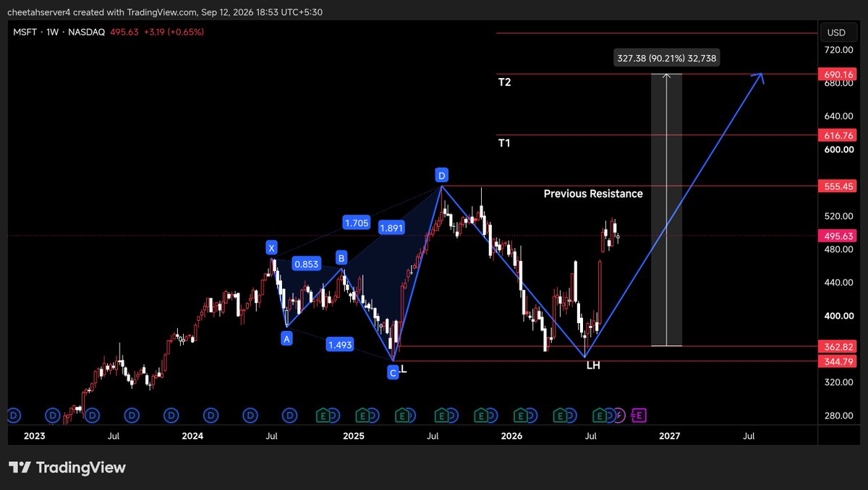Click the first green earnings E marker
The height and width of the screenshot is (490, 868).
point(324,415)
